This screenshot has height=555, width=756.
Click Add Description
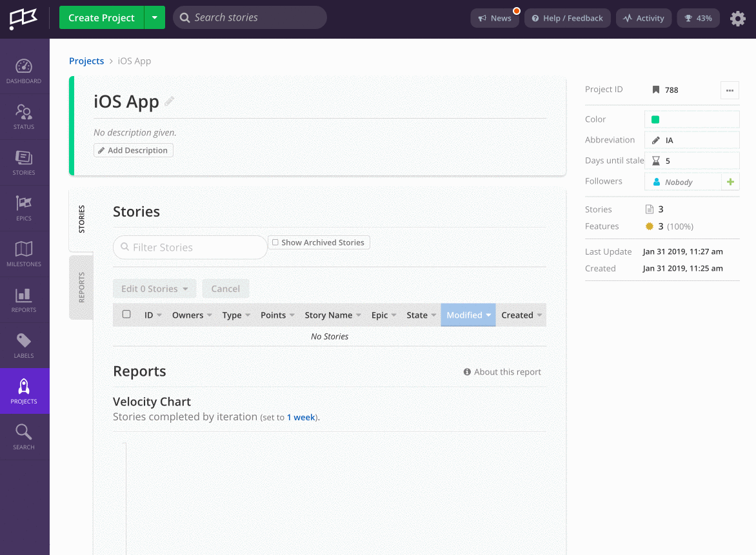tap(133, 150)
